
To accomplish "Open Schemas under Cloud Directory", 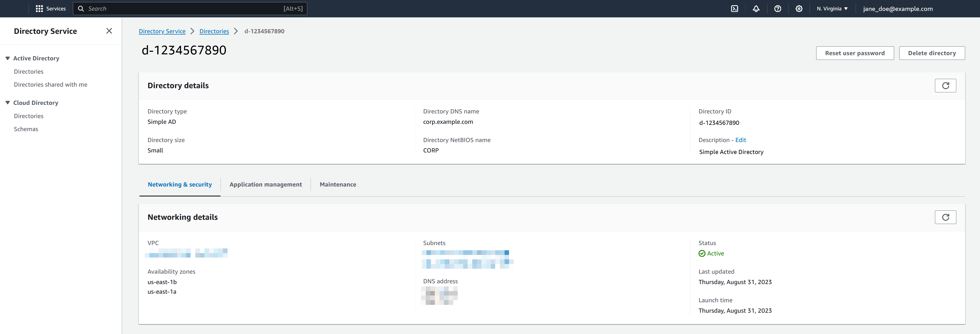I will pos(26,129).
